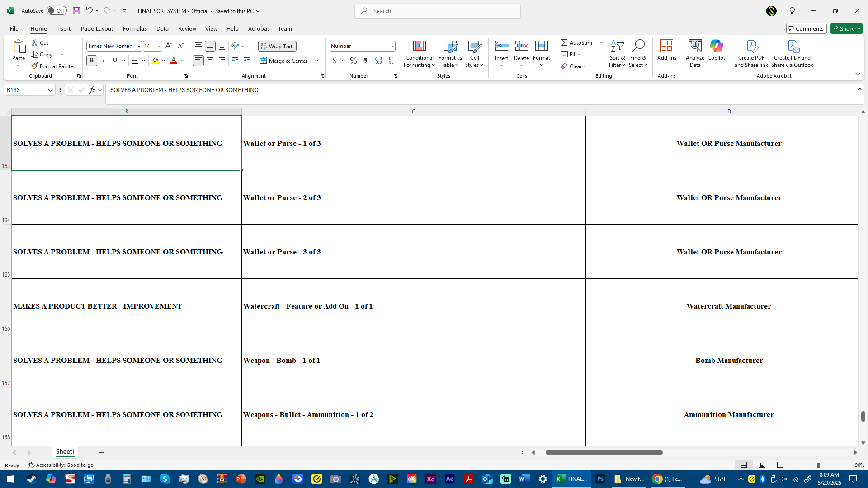868x488 pixels.
Task: Click the Percent Style icon
Action: [353, 61]
